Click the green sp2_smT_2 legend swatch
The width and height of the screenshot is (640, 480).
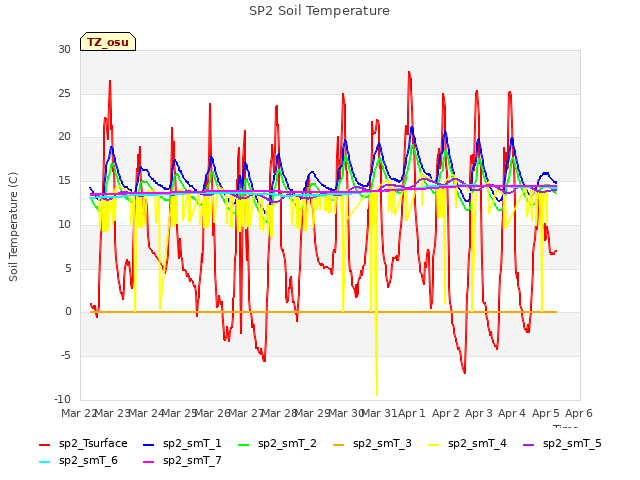pos(244,444)
